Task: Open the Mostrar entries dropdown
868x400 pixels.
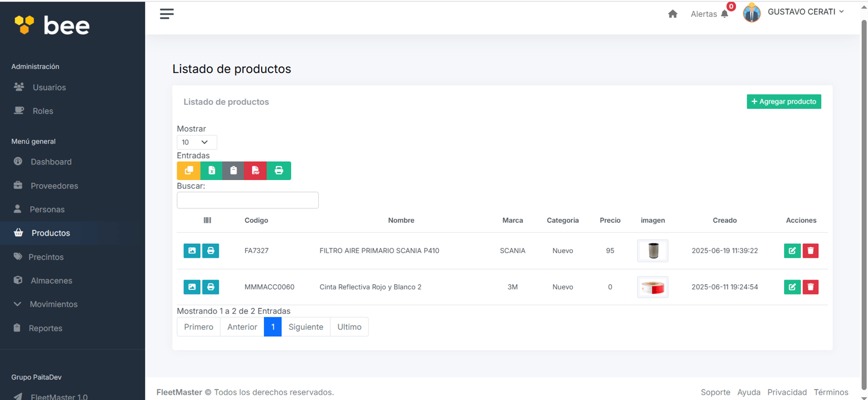Action: coord(197,142)
